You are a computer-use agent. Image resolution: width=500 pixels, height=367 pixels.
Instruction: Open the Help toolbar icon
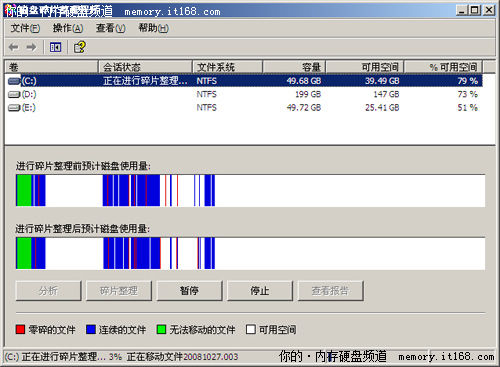click(80, 47)
